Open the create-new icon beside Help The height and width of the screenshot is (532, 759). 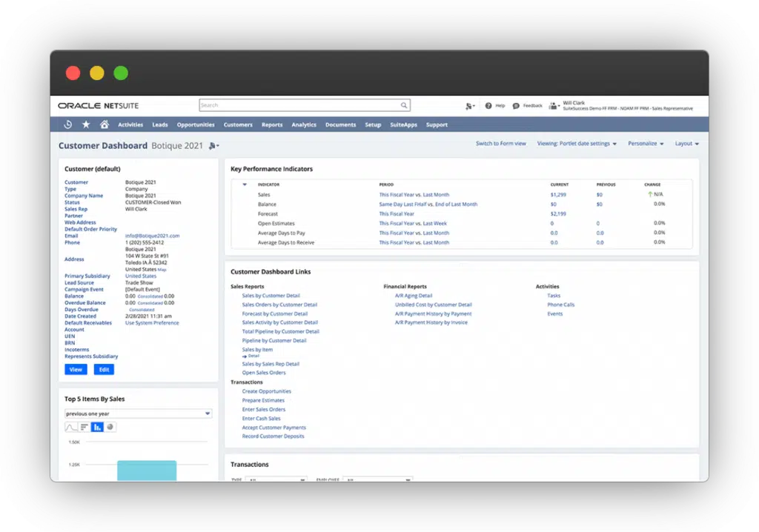[470, 106]
